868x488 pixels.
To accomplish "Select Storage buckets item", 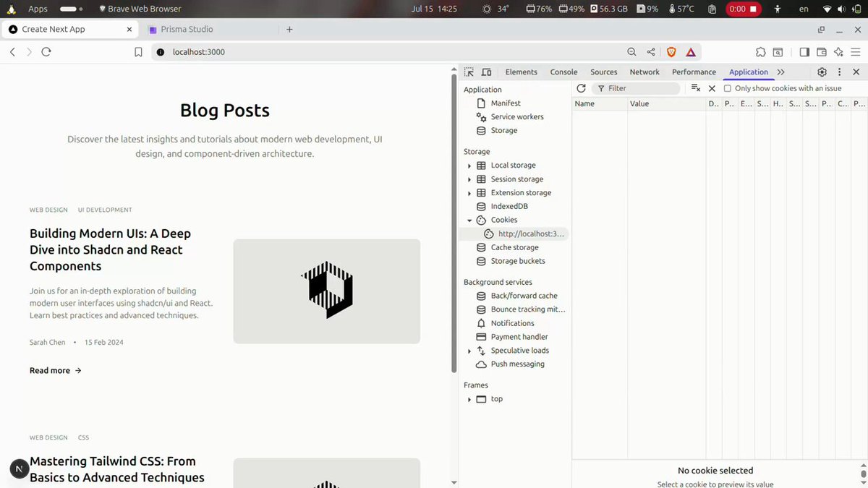I will pyautogui.click(x=518, y=262).
